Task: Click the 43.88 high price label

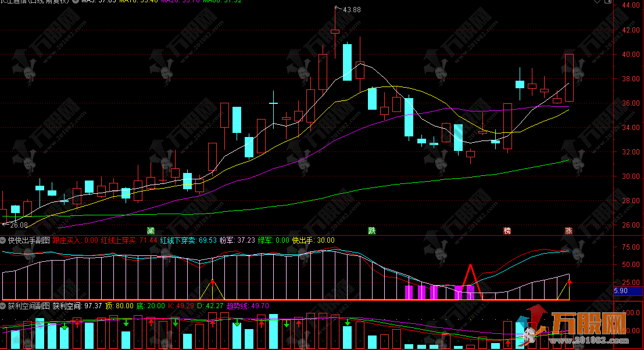Action: tap(351, 10)
